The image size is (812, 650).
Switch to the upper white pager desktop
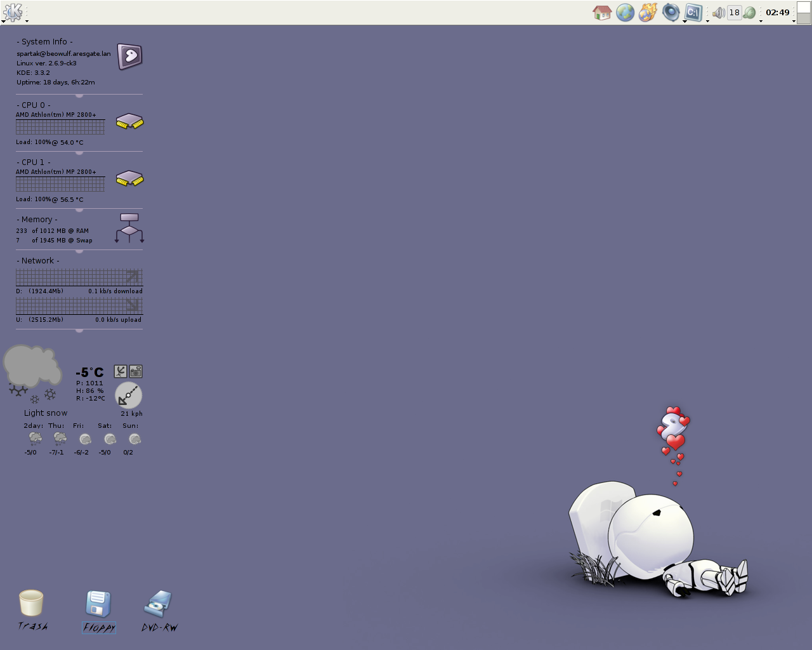point(804,7)
